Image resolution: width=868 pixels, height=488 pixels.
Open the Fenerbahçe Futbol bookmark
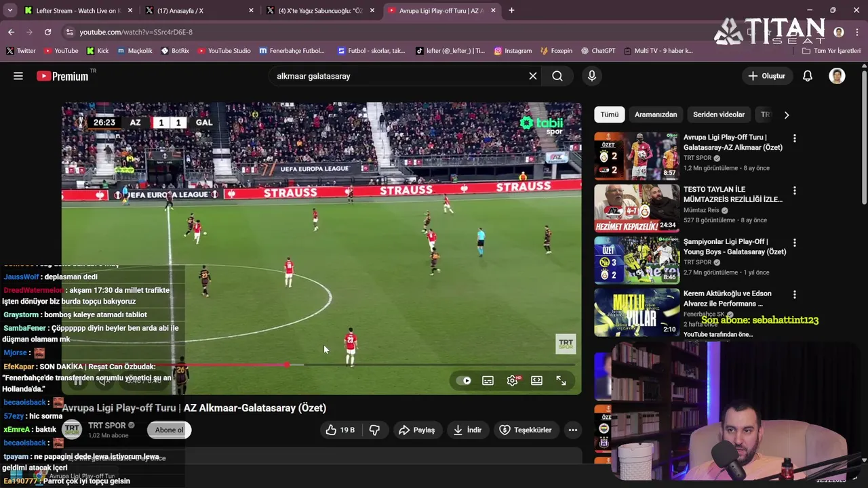point(292,51)
